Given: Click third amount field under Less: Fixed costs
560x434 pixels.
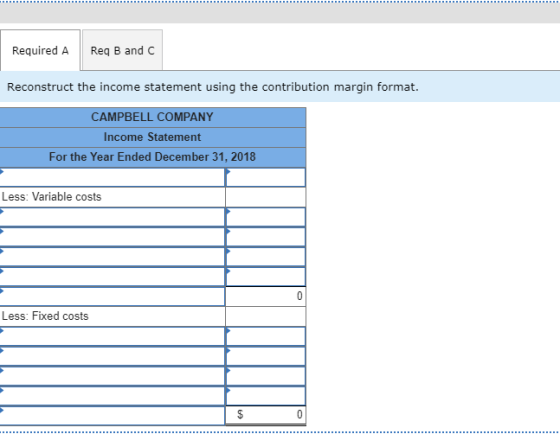Looking at the screenshot, I should pyautogui.click(x=266, y=376).
